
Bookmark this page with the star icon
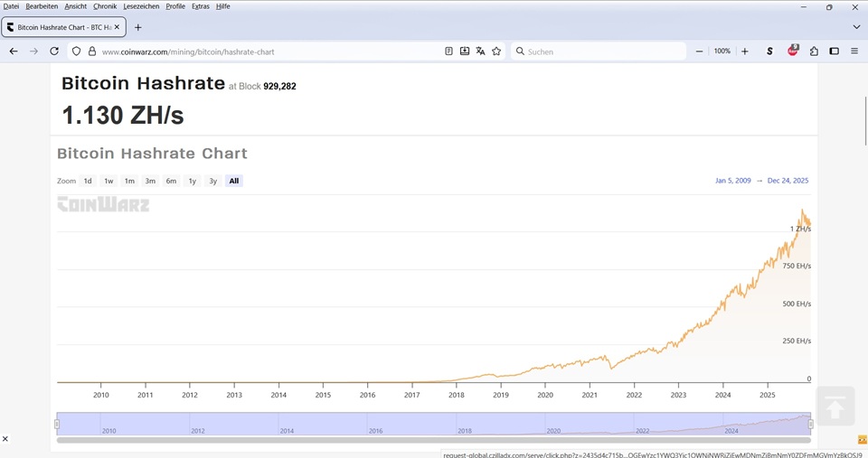point(496,51)
